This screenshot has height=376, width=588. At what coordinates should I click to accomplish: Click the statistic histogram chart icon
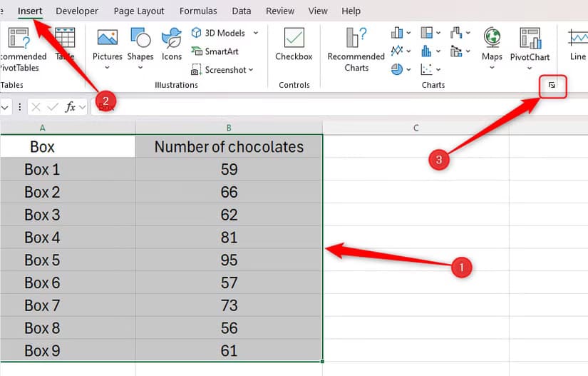tap(426, 51)
